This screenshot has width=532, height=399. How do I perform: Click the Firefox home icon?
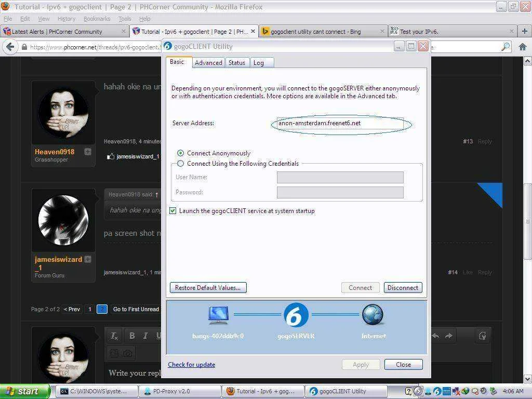[x=523, y=47]
